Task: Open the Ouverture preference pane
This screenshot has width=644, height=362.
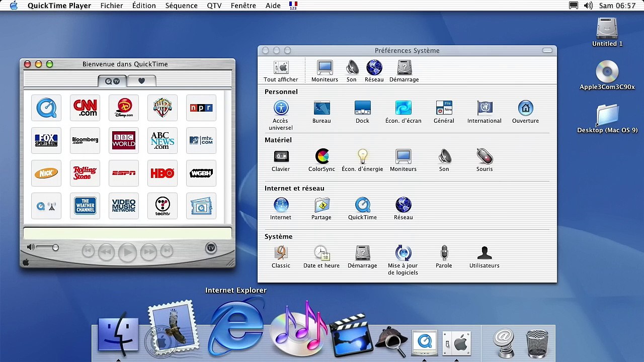Action: [x=525, y=112]
